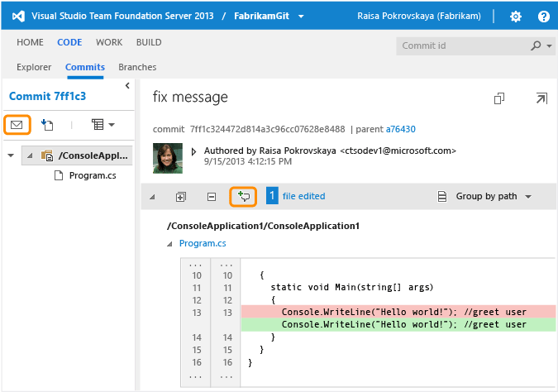The width and height of the screenshot is (558, 392).
Task: Open the BUILD hub
Action: [149, 42]
